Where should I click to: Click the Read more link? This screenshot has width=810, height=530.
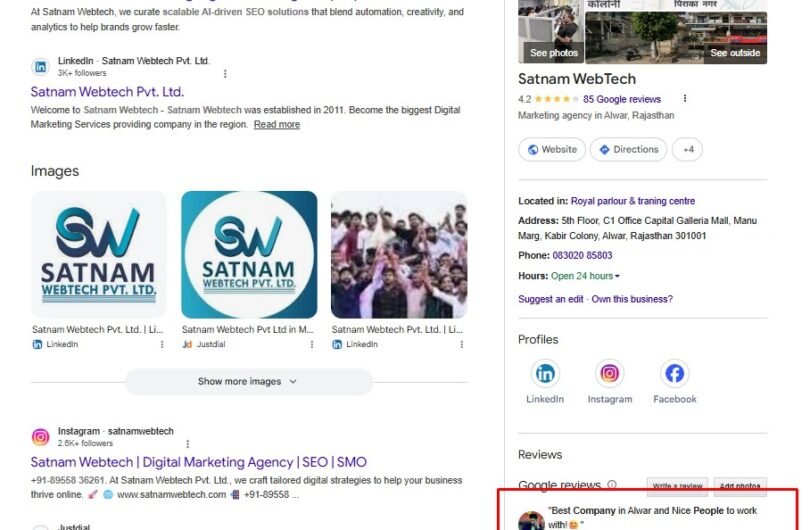click(277, 124)
